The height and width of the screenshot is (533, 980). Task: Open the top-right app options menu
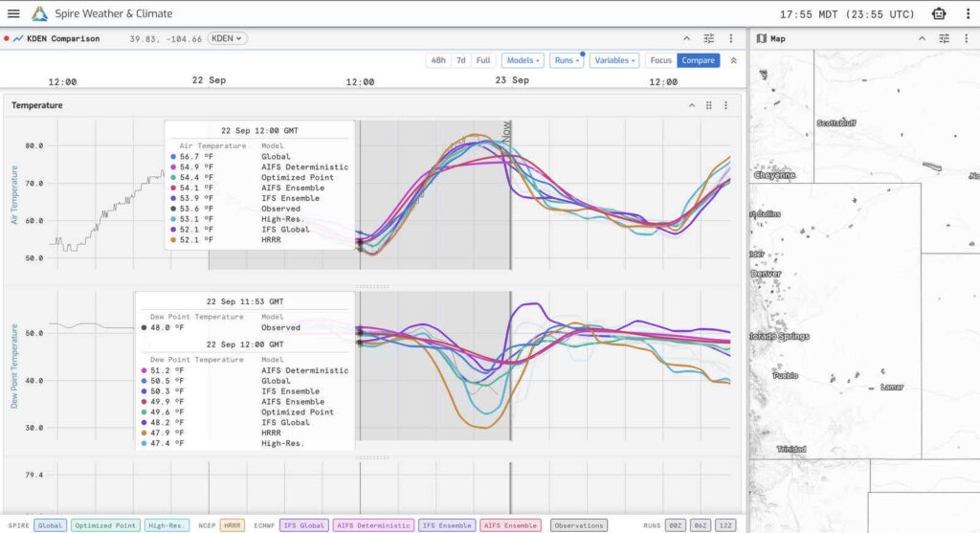968,13
